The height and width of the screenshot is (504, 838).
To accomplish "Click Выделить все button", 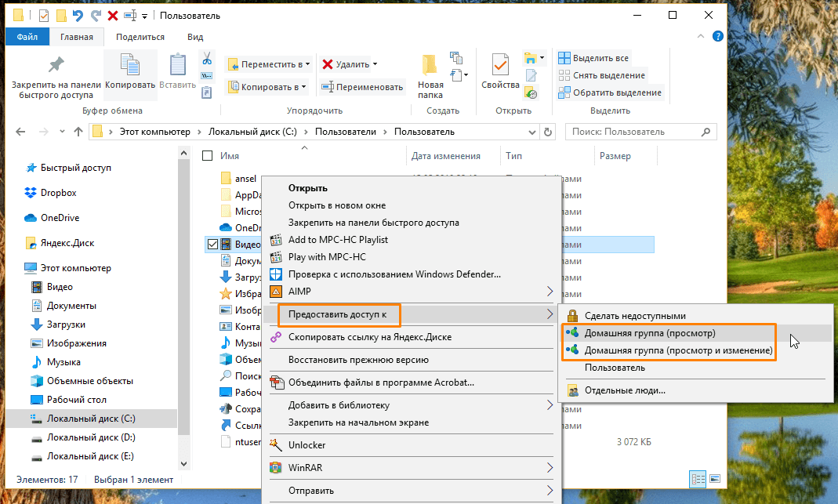I will 593,58.
